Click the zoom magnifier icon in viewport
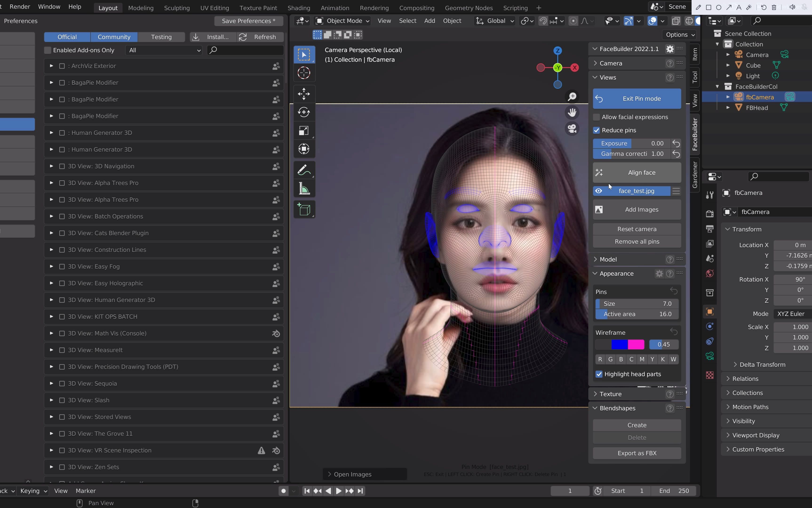The height and width of the screenshot is (508, 812). [x=572, y=97]
